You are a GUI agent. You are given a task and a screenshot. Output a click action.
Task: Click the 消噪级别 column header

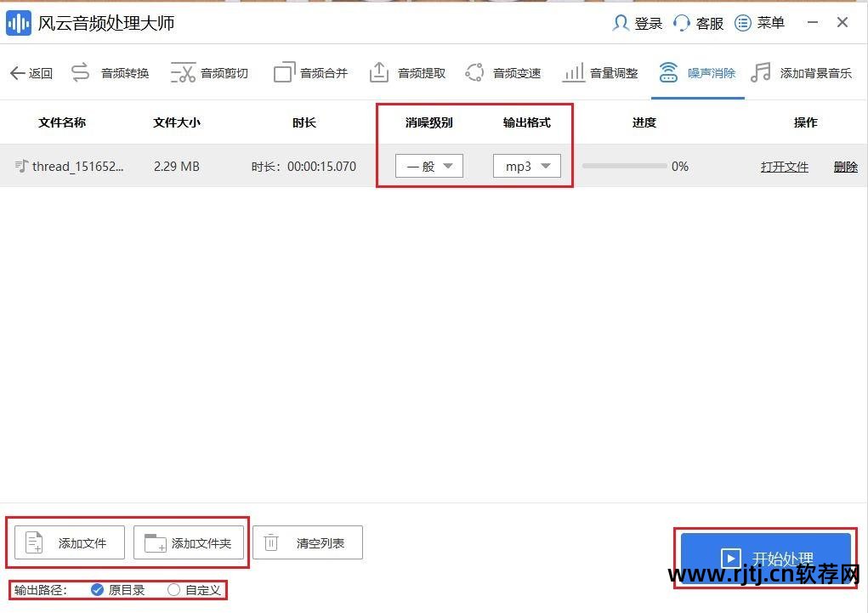(429, 122)
